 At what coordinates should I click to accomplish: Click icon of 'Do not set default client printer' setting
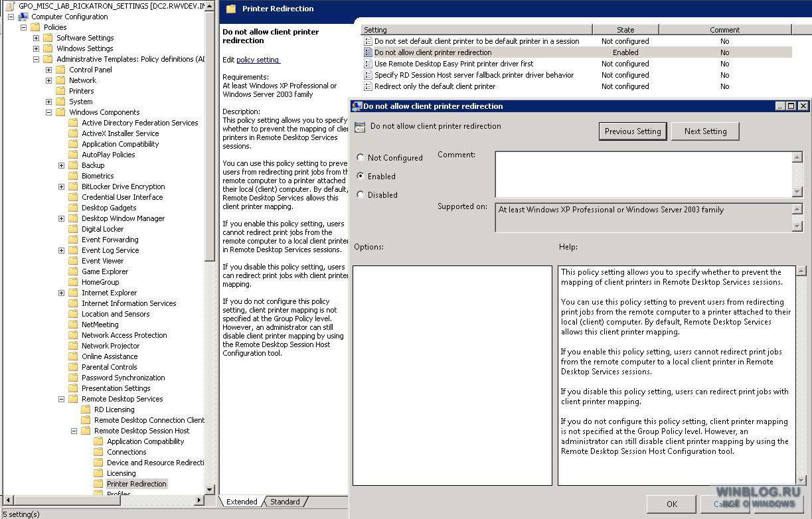(x=368, y=41)
